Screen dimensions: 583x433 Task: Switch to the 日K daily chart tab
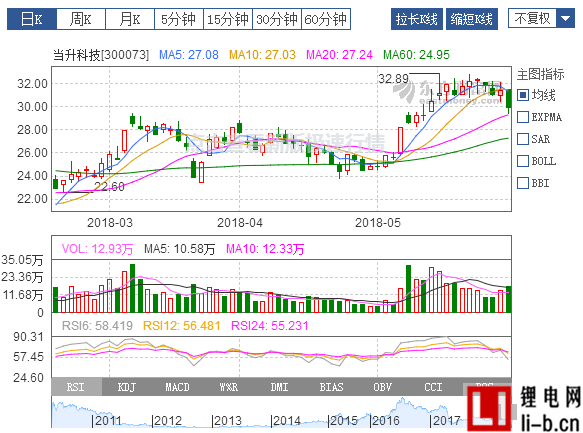tap(32, 19)
